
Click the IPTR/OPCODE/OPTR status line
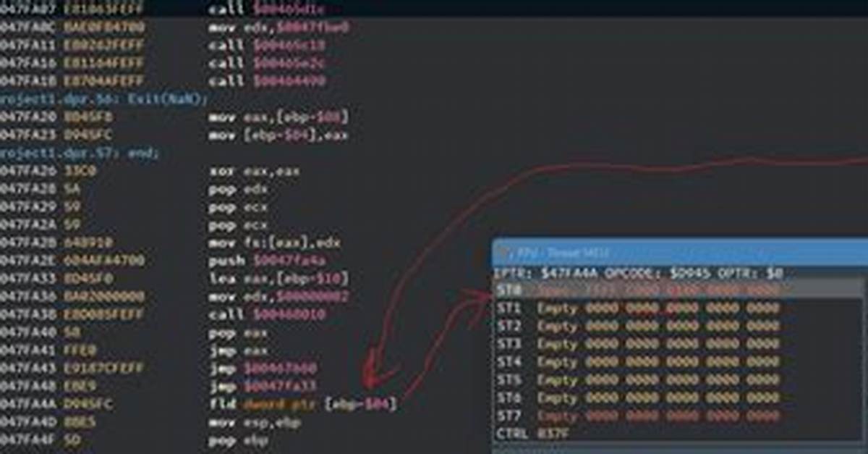(639, 274)
